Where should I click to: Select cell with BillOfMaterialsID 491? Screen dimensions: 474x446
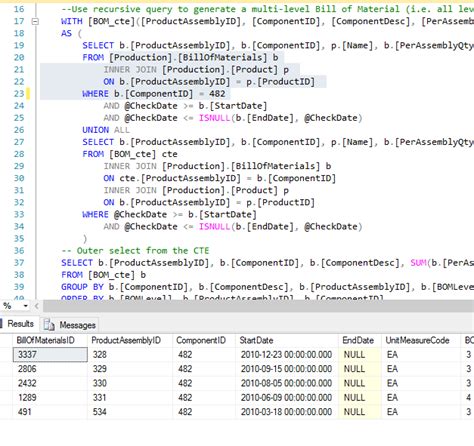point(50,412)
